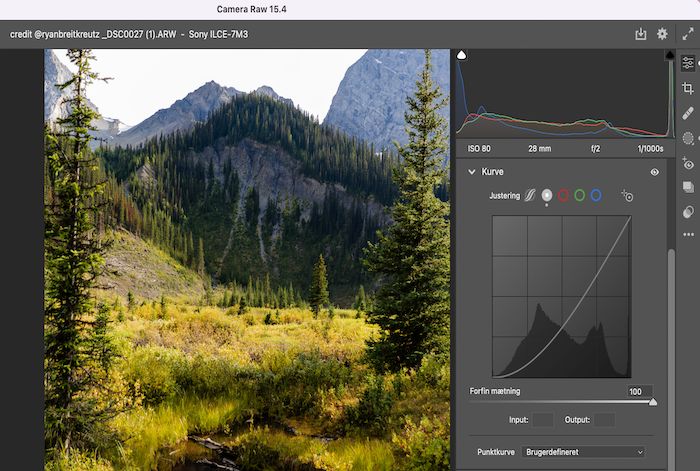Toggle shadow clipping warning triangle

[x=462, y=55]
